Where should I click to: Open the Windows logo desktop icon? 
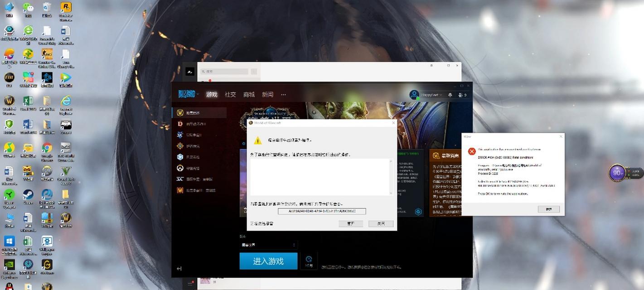click(9, 245)
